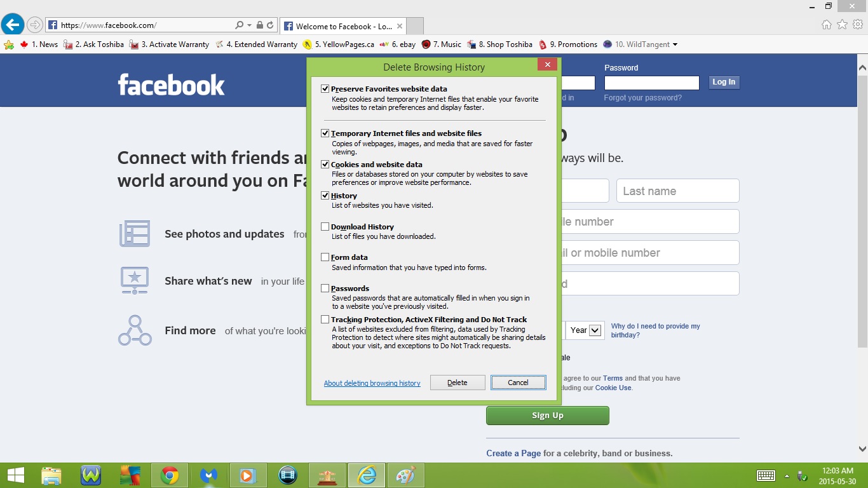Open the 8. Shop Toshiba favorite

pos(499,44)
